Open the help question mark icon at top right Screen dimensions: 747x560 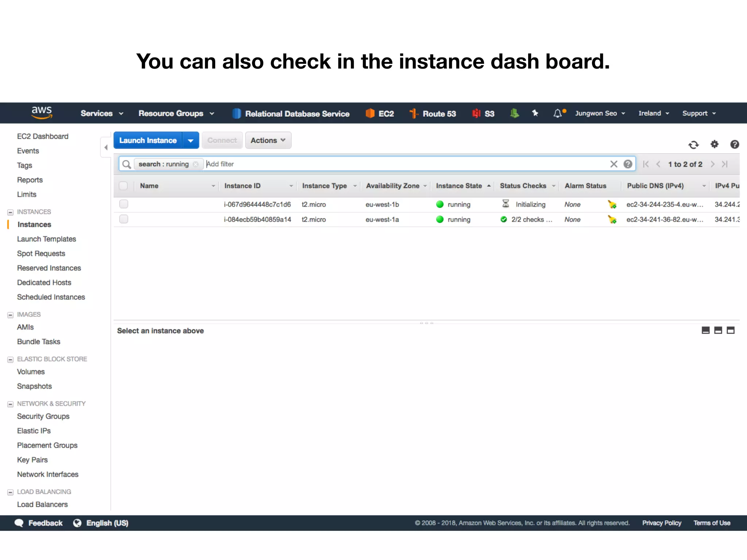click(735, 144)
